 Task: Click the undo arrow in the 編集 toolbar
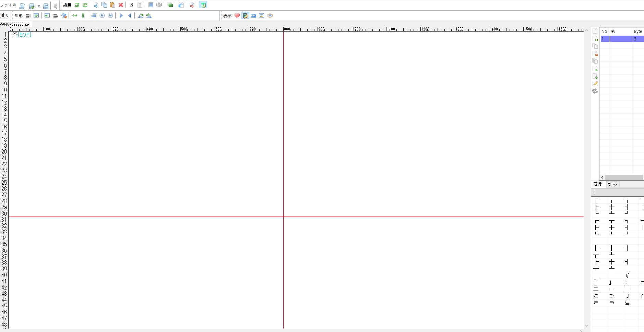pyautogui.click(x=77, y=5)
